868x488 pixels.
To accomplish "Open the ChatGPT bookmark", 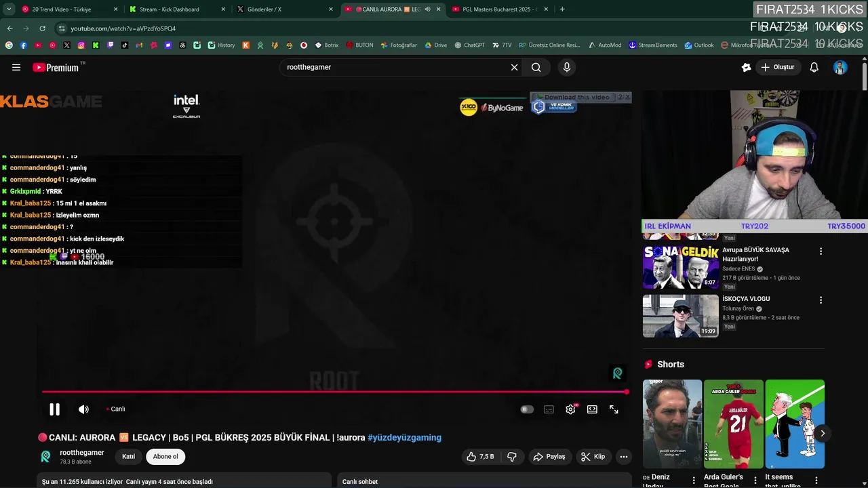I will [x=470, y=45].
